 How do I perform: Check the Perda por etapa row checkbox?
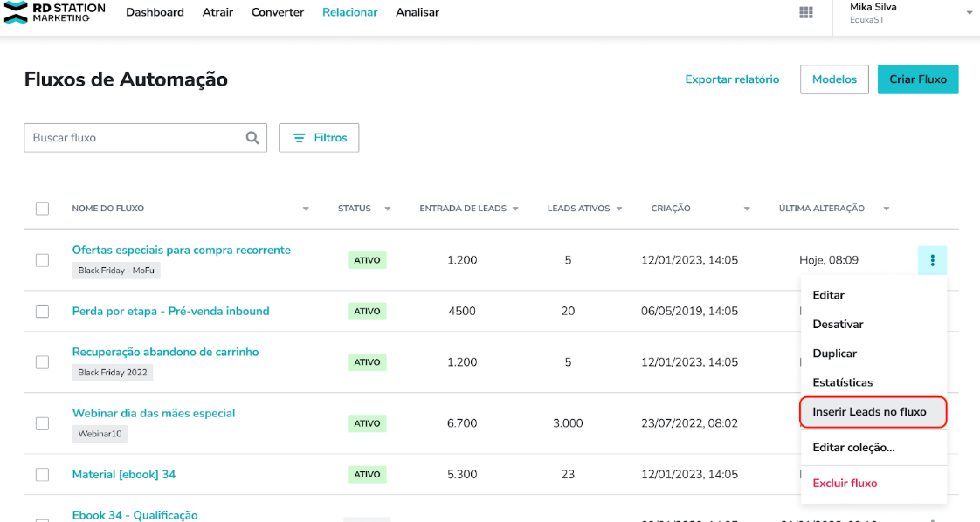pos(43,311)
